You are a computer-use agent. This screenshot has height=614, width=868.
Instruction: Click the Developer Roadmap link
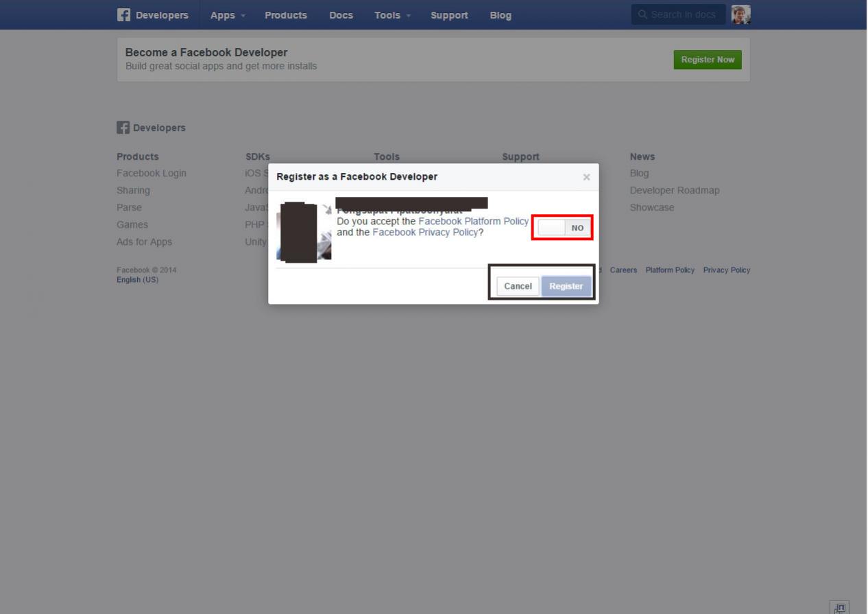(675, 190)
